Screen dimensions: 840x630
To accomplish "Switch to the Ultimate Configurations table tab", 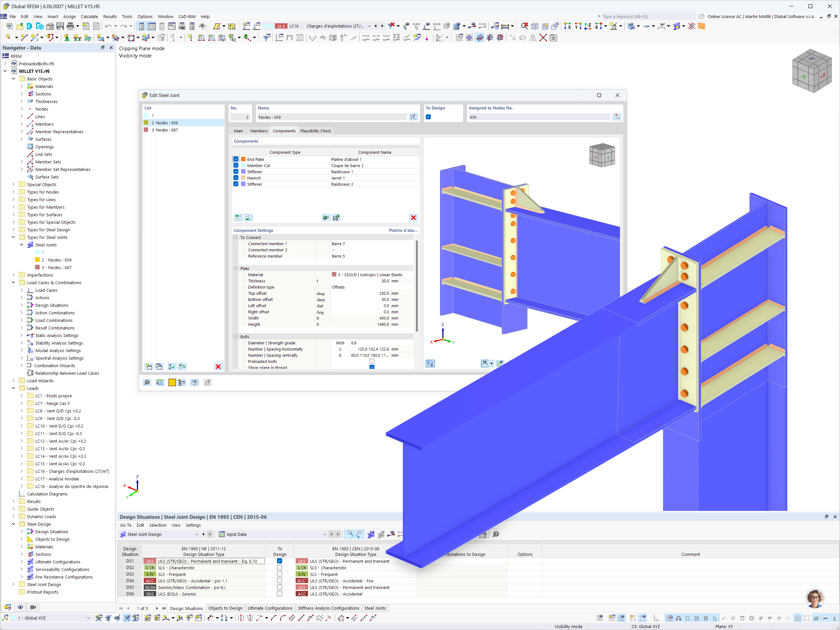I will [270, 608].
